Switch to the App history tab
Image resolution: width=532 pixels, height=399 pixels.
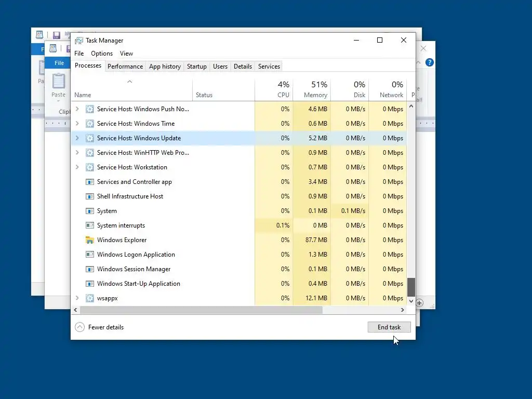[165, 66]
